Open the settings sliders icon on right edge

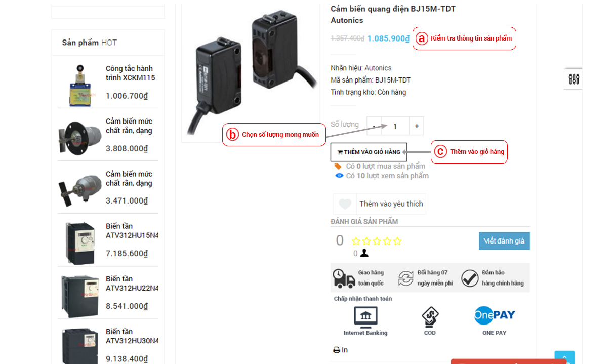574,79
